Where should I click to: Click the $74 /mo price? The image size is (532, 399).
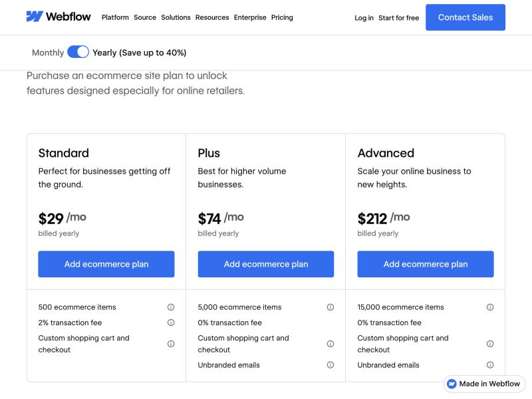coord(221,218)
